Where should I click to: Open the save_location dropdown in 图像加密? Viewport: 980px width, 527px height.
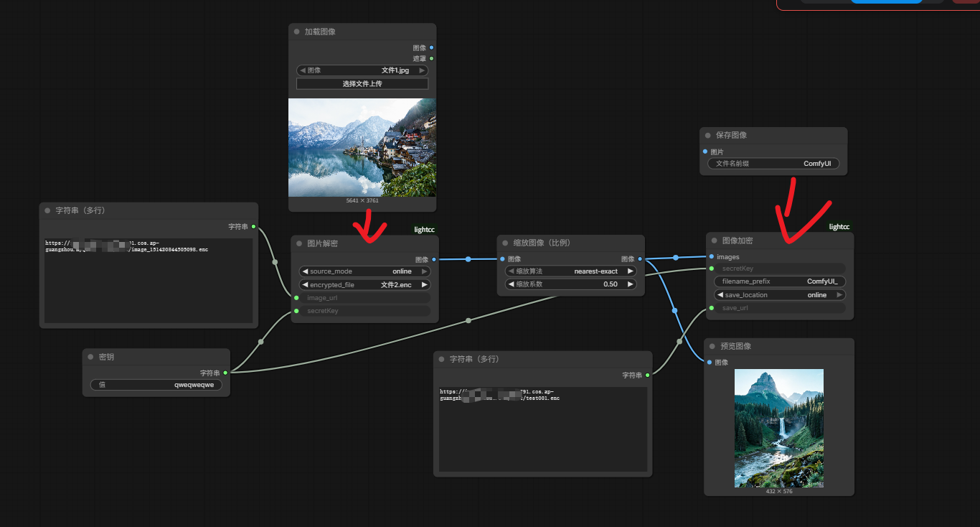tap(778, 295)
